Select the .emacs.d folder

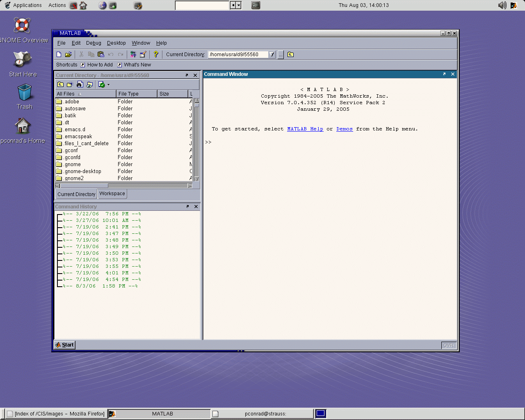[x=123, y=130]
